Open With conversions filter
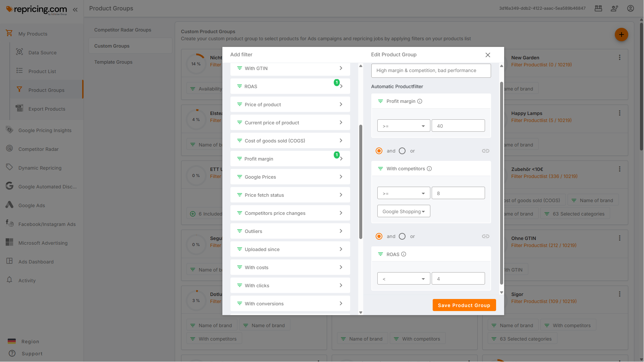Image resolution: width=644 pixels, height=362 pixels. [290, 304]
